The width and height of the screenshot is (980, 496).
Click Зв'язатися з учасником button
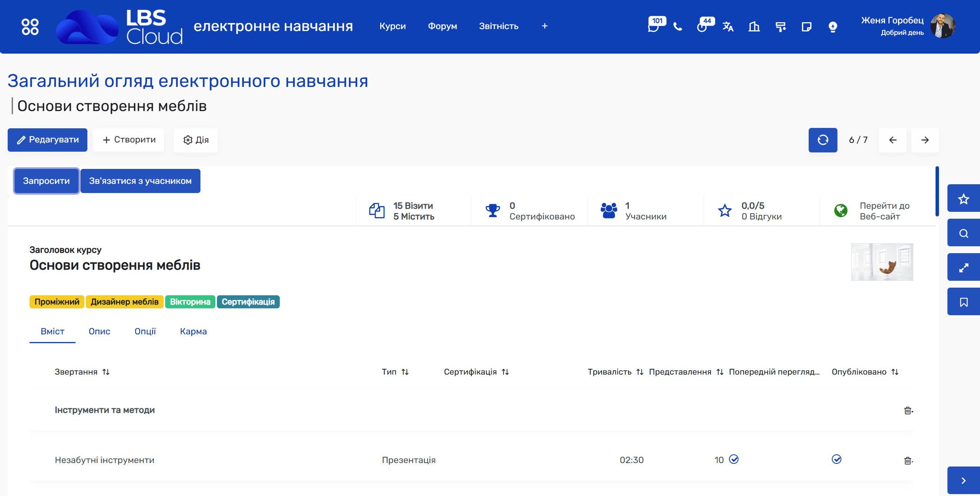(x=140, y=181)
